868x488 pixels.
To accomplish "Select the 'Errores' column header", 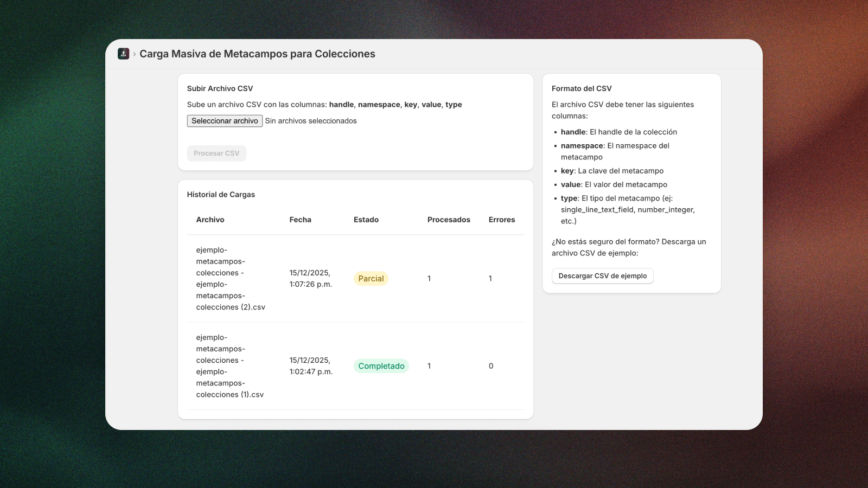I will (502, 220).
